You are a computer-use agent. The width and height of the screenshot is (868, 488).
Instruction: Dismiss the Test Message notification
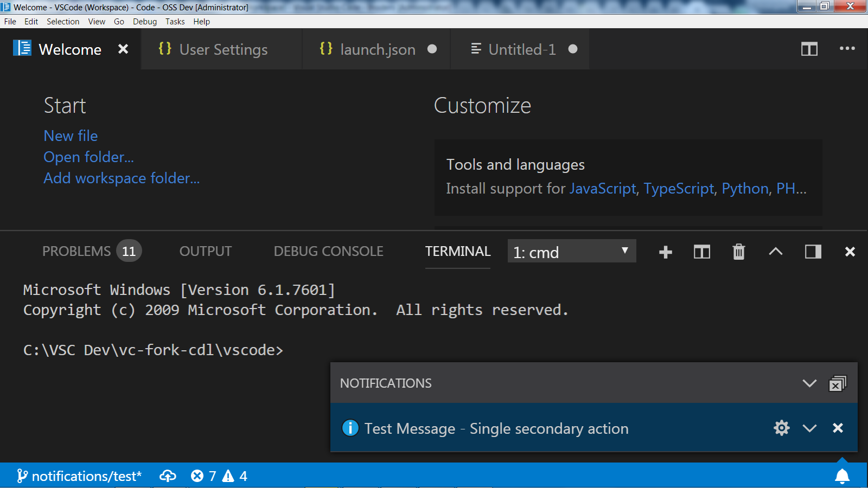838,428
